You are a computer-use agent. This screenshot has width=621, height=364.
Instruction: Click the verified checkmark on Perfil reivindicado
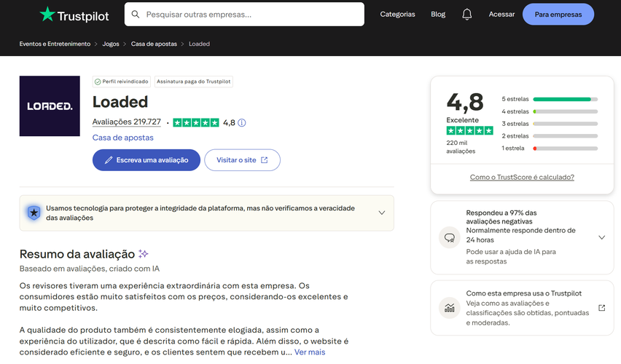coord(98,82)
